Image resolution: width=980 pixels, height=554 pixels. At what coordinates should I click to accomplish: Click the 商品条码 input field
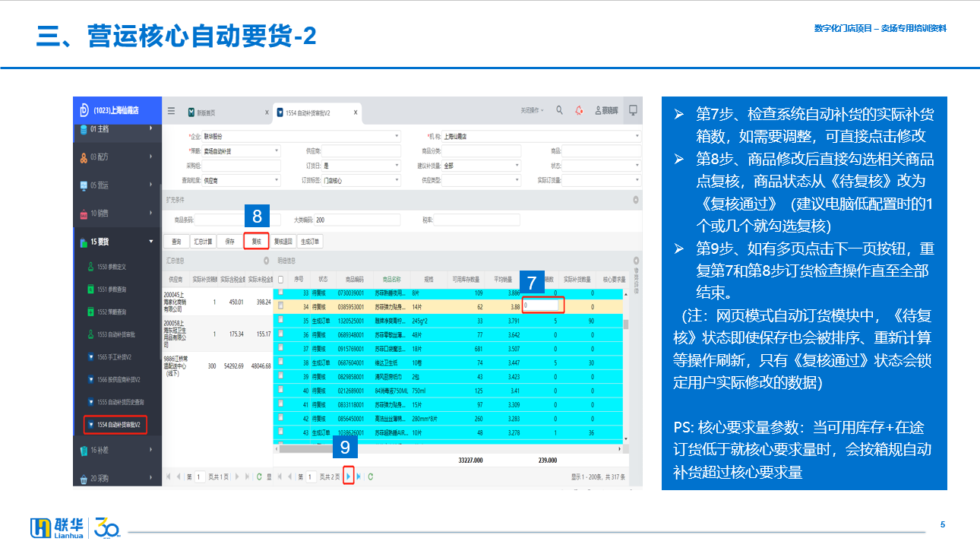click(x=237, y=220)
